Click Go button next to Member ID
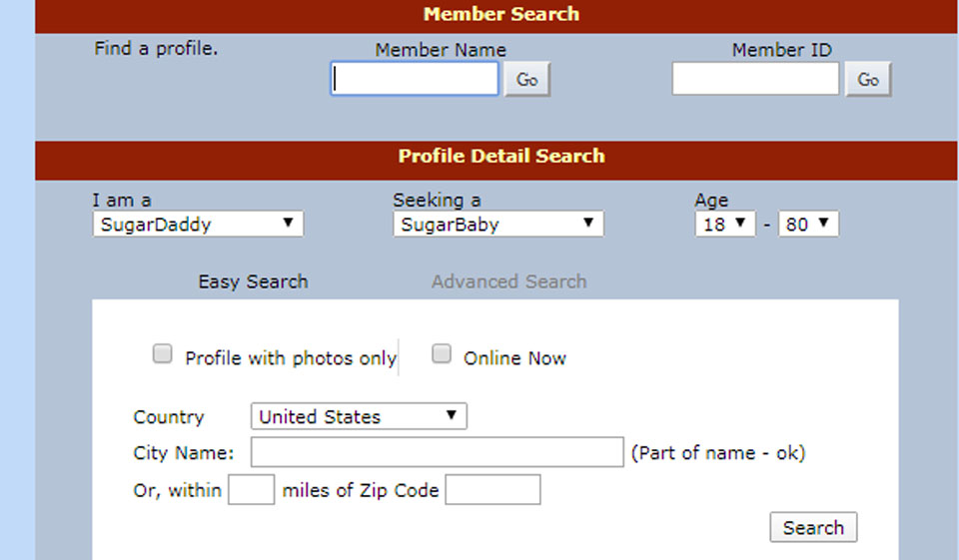 pos(868,80)
